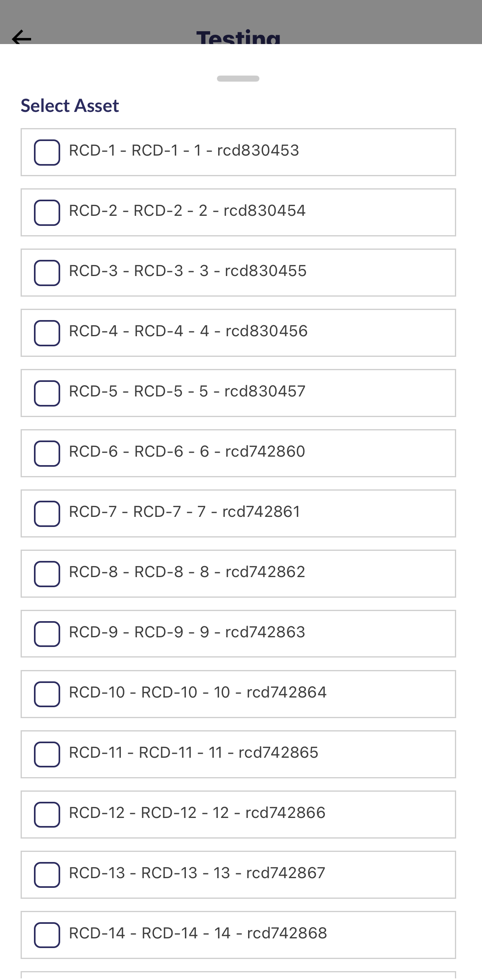Tap the bottom sheet drag handle
The width and height of the screenshot is (482, 980).
(x=238, y=78)
